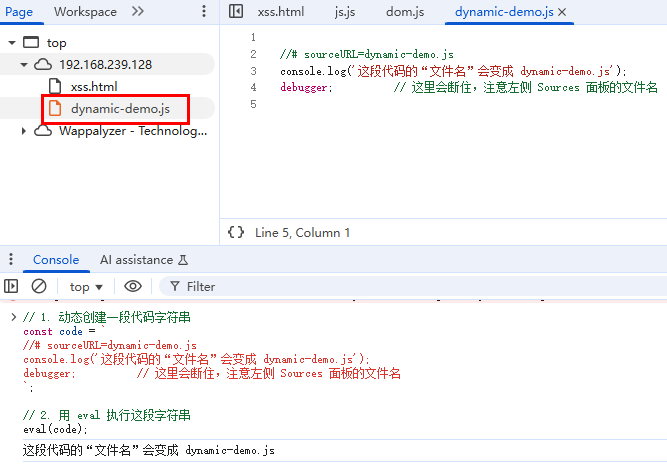Image resolution: width=667 pixels, height=466 pixels.
Task: Click the Wappalyzer - Technolog... tree label
Action: tap(133, 131)
